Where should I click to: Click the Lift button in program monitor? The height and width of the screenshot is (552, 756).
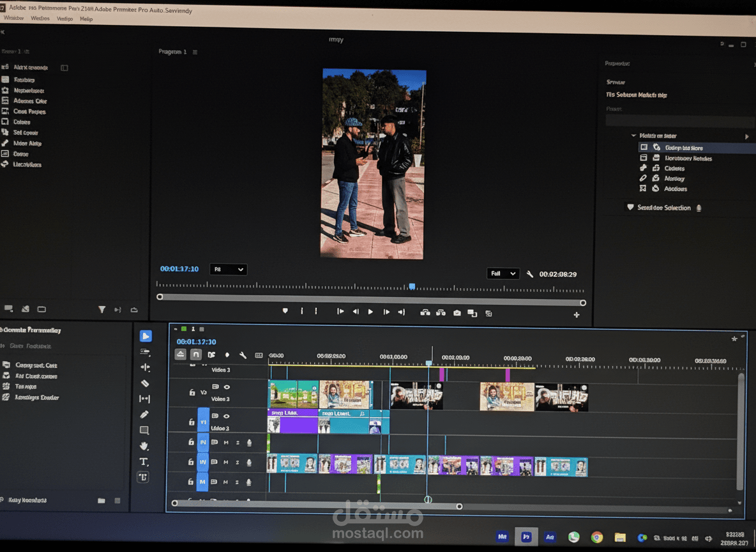tap(425, 312)
